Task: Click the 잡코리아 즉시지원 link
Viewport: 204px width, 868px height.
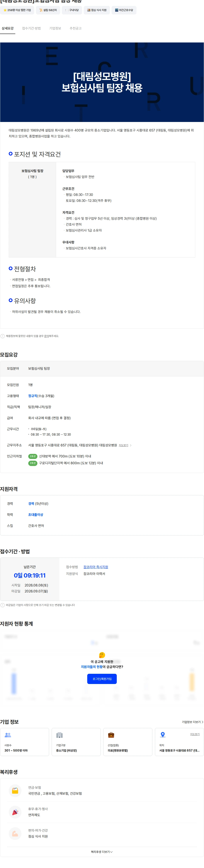Action: (x=96, y=567)
